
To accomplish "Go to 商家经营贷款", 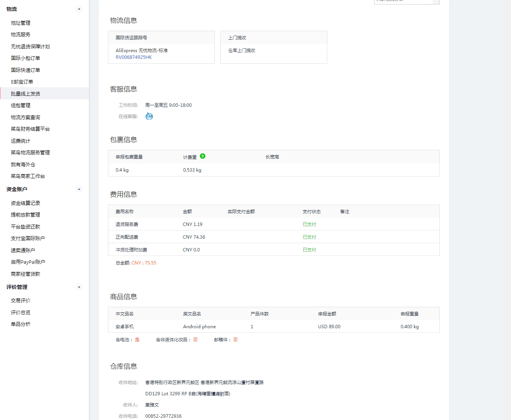I will click(x=25, y=274).
